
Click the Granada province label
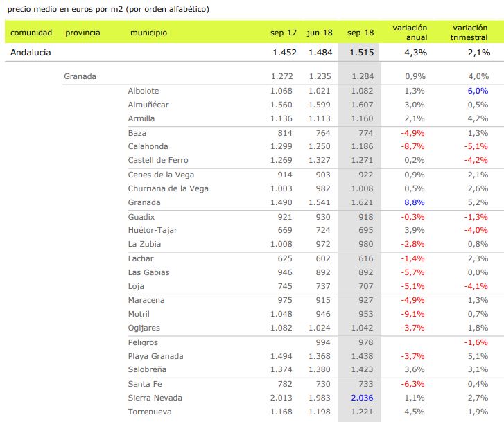click(80, 76)
